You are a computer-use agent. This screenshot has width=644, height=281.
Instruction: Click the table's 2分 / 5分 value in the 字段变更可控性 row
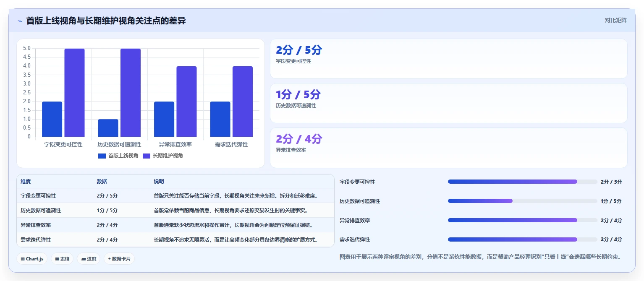tap(107, 196)
